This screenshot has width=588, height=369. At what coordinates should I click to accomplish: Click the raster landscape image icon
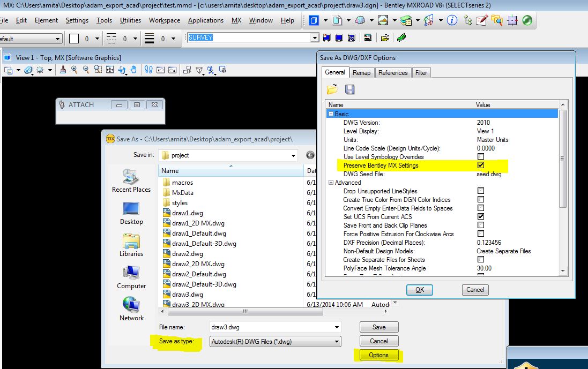click(x=383, y=20)
